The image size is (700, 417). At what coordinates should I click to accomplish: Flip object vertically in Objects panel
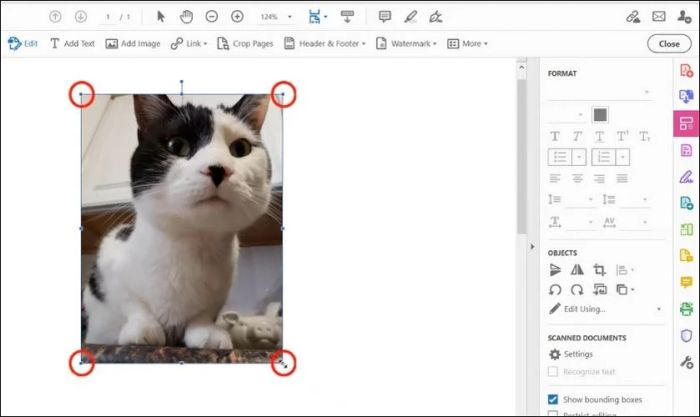click(x=555, y=270)
